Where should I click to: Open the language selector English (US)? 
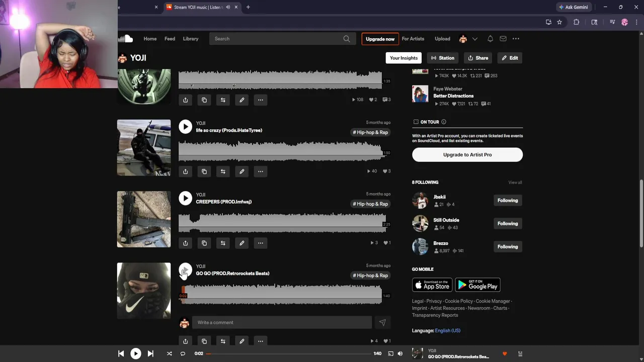coord(448,330)
